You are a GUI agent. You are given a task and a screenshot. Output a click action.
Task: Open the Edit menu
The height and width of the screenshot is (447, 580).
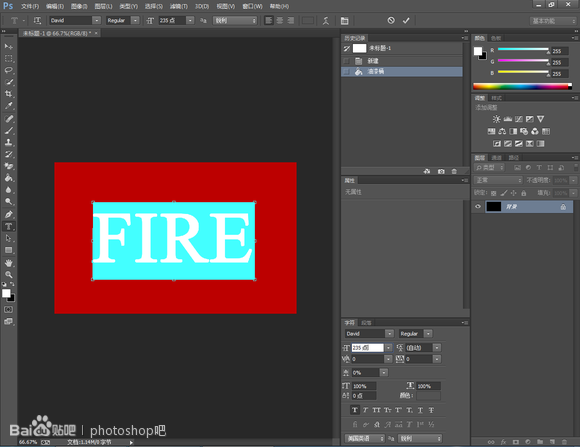click(x=55, y=6)
